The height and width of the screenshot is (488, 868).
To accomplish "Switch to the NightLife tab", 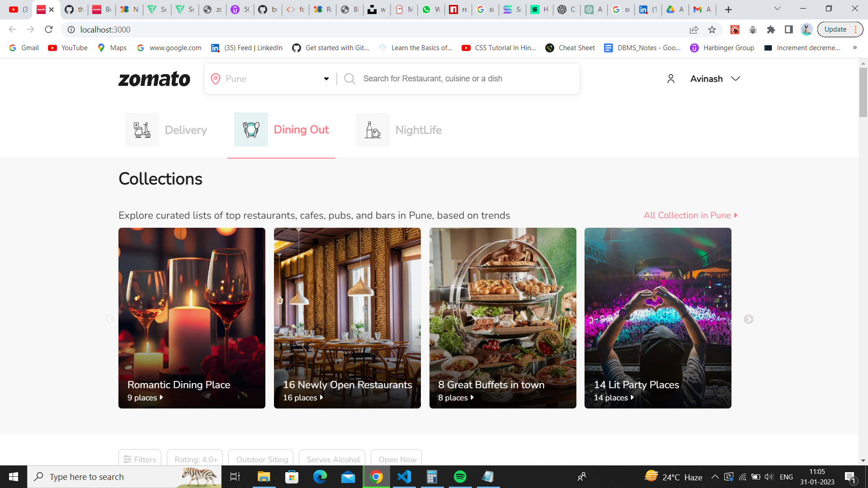I will click(418, 130).
